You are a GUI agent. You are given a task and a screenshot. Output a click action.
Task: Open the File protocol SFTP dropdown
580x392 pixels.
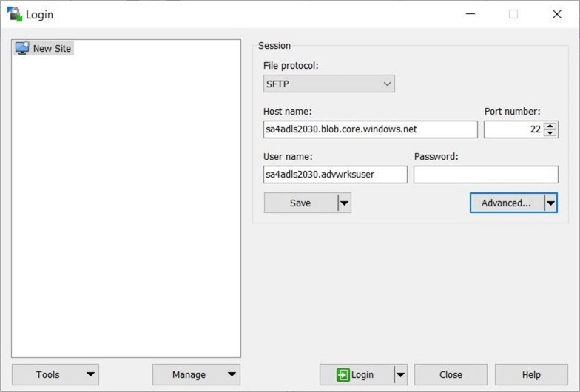328,84
